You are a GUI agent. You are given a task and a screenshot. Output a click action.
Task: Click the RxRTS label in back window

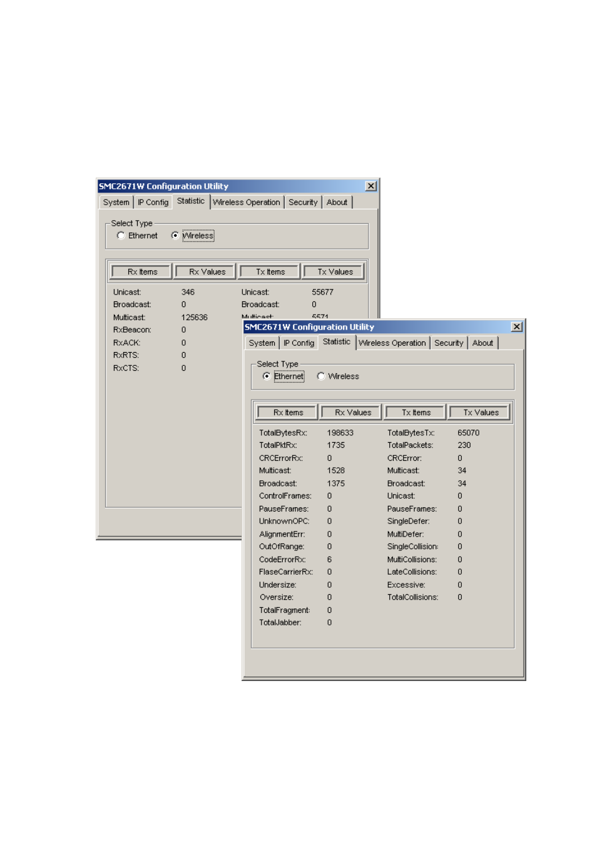pos(126,355)
